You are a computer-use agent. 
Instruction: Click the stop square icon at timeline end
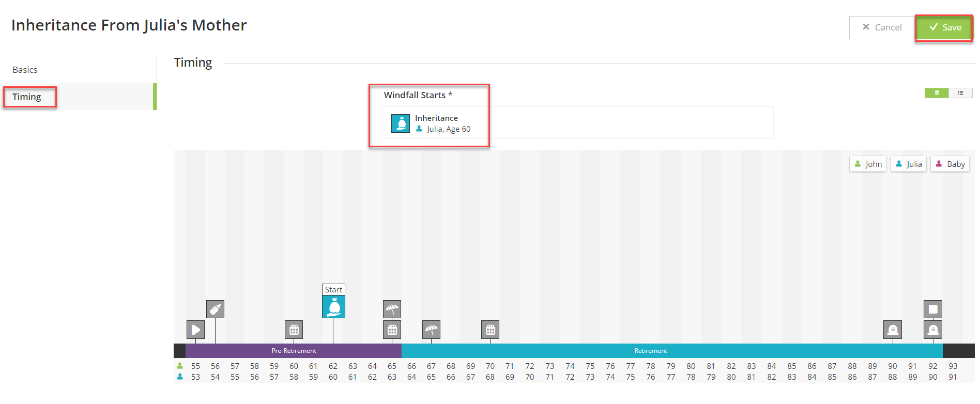pyautogui.click(x=933, y=309)
